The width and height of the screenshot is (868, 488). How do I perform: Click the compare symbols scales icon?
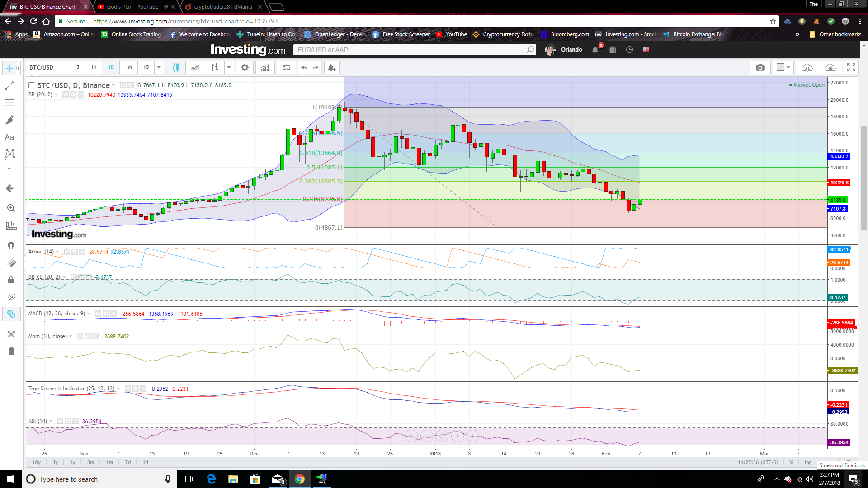pyautogui.click(x=286, y=67)
